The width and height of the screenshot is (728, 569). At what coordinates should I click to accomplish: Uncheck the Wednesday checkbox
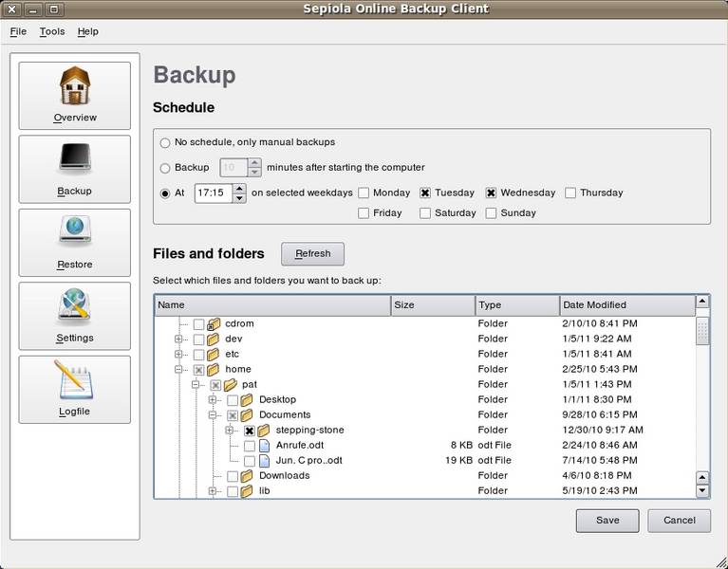point(491,193)
